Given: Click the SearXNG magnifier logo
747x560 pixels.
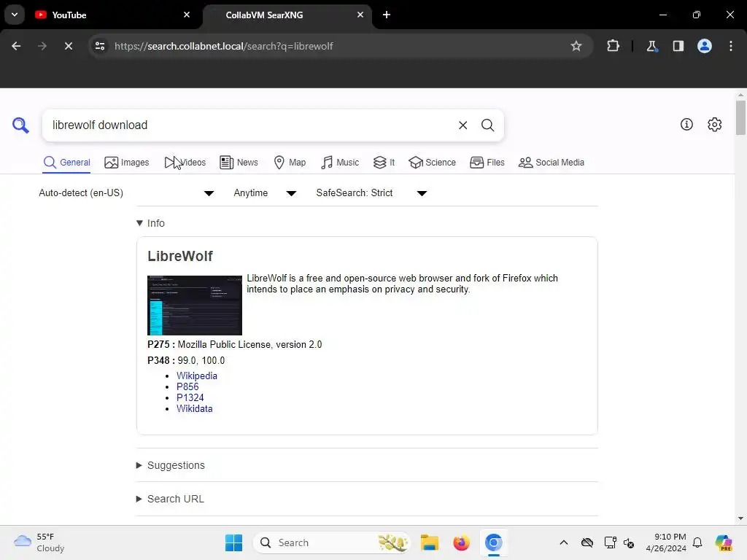Looking at the screenshot, I should (x=20, y=125).
